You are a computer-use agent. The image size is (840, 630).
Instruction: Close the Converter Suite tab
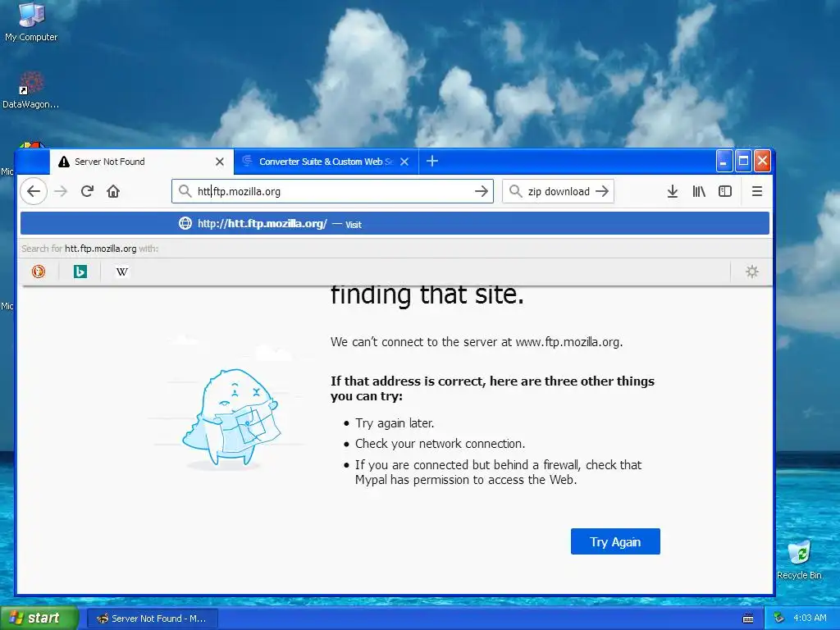click(x=404, y=162)
